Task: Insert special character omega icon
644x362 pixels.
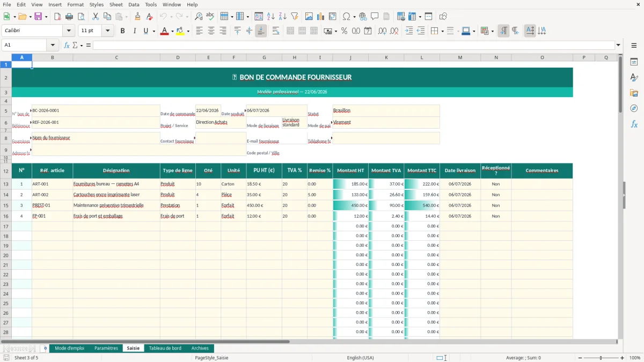Action: tap(346, 17)
